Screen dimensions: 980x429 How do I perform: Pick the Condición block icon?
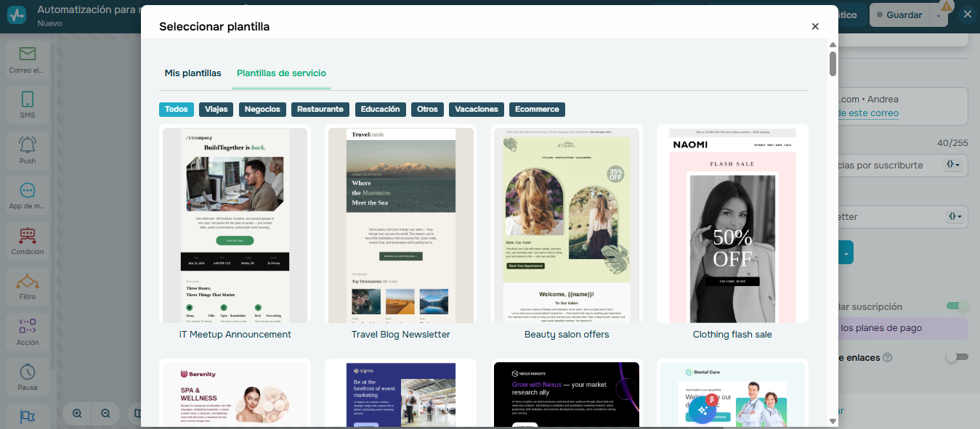pyautogui.click(x=28, y=235)
